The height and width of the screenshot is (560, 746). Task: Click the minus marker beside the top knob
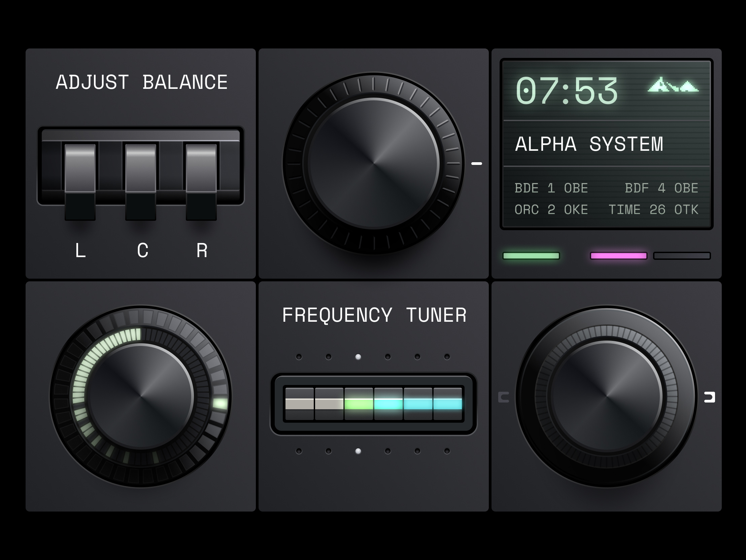pyautogui.click(x=477, y=164)
